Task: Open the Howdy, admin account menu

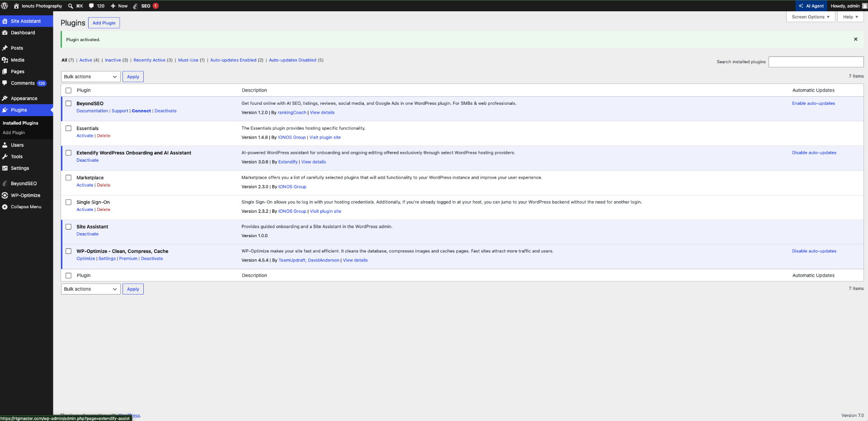Action: point(845,6)
